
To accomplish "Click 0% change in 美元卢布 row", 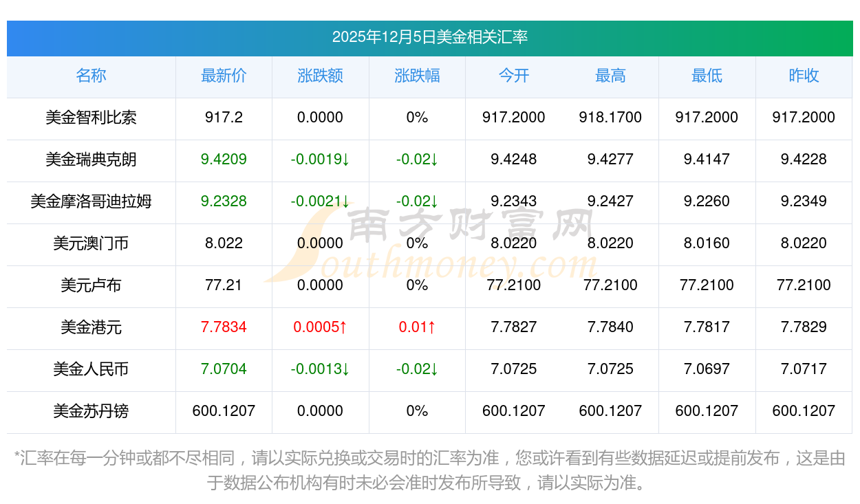I will [x=417, y=285].
